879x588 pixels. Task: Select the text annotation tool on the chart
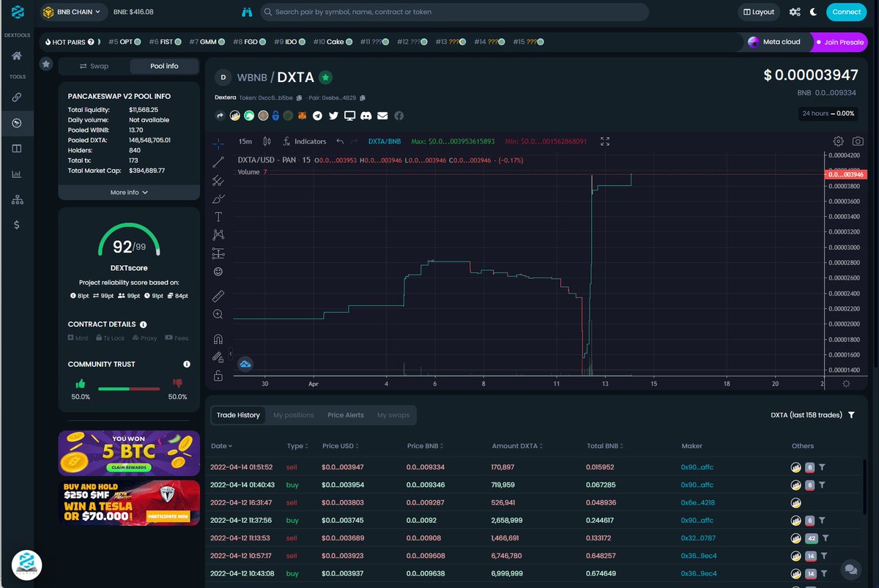[x=219, y=216]
